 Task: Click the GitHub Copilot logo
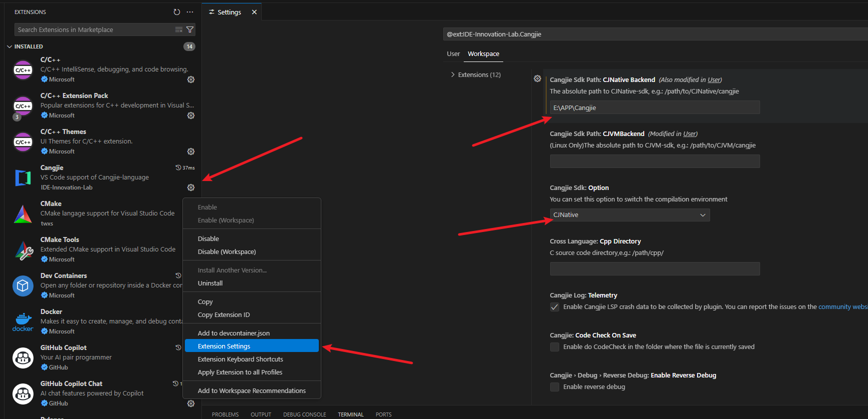coord(23,358)
